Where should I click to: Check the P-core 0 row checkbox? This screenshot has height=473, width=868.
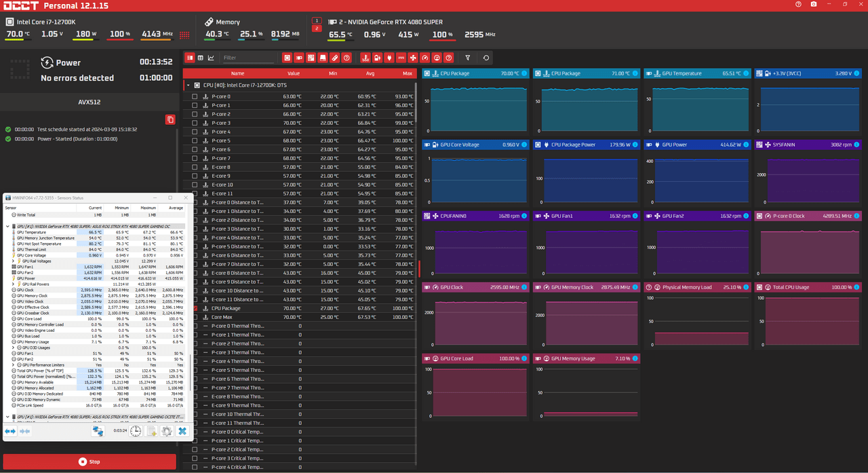tap(195, 96)
